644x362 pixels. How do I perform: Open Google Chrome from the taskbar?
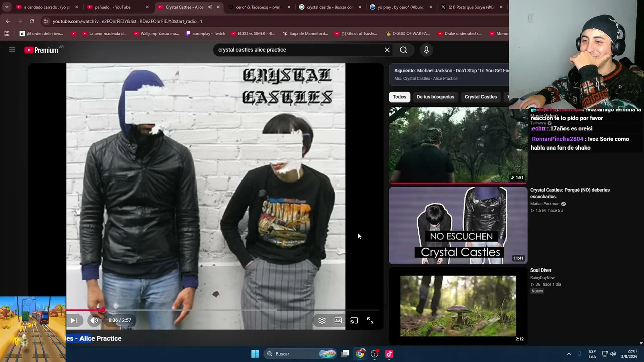tap(360, 354)
